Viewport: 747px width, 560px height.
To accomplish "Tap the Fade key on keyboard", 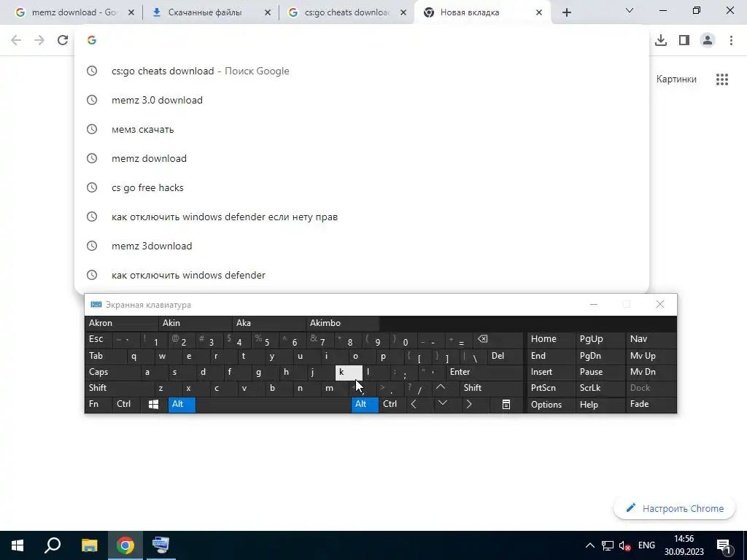I will pyautogui.click(x=650, y=404).
